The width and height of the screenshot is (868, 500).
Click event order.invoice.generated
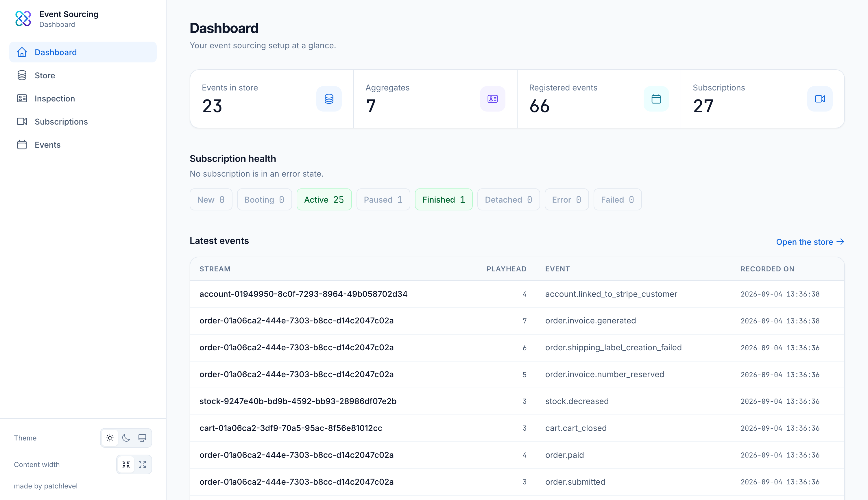click(590, 321)
